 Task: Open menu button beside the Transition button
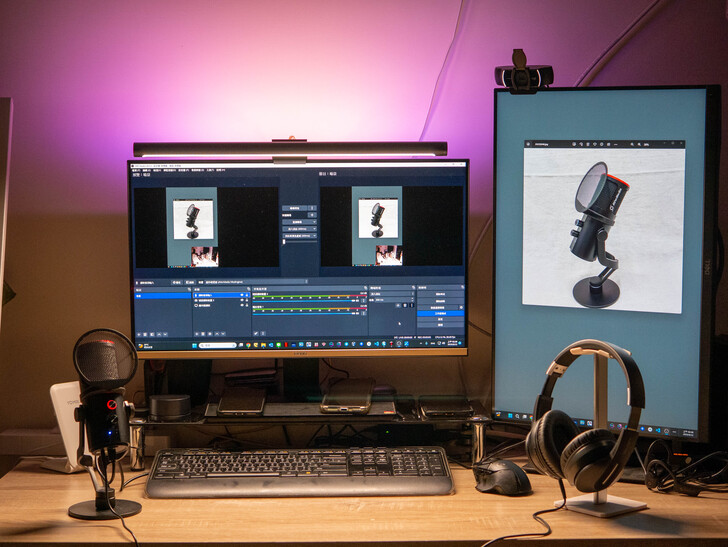pos(312,208)
